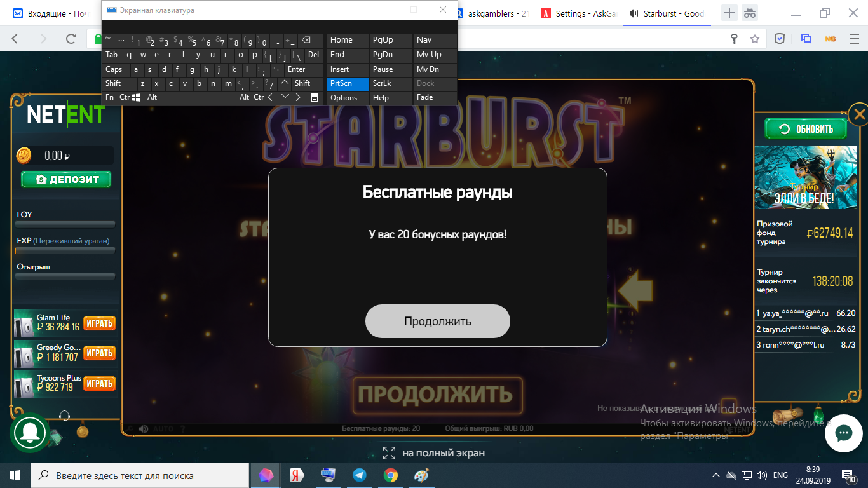The height and width of the screenshot is (488, 868).
Task: Open incognito mode icon in tab bar
Action: coord(750,13)
